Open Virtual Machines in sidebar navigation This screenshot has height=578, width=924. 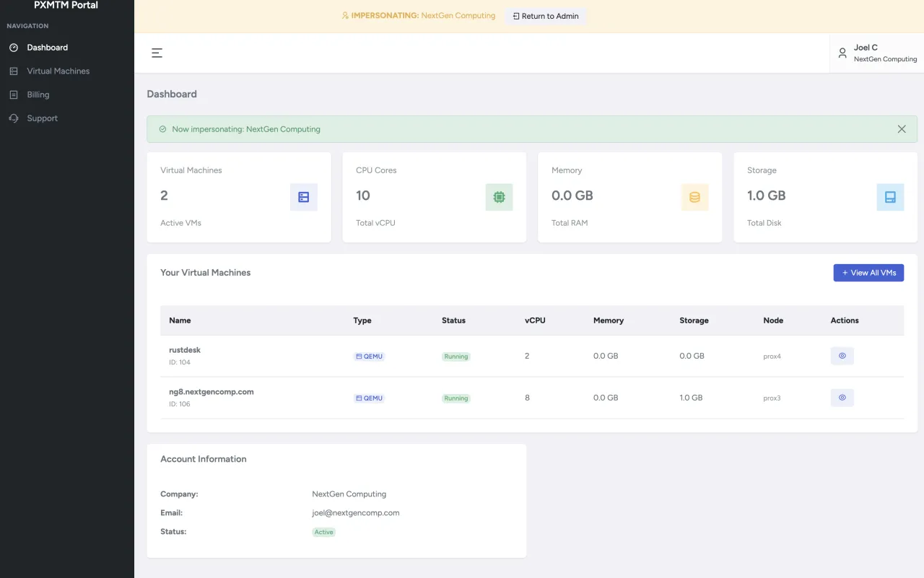[58, 71]
